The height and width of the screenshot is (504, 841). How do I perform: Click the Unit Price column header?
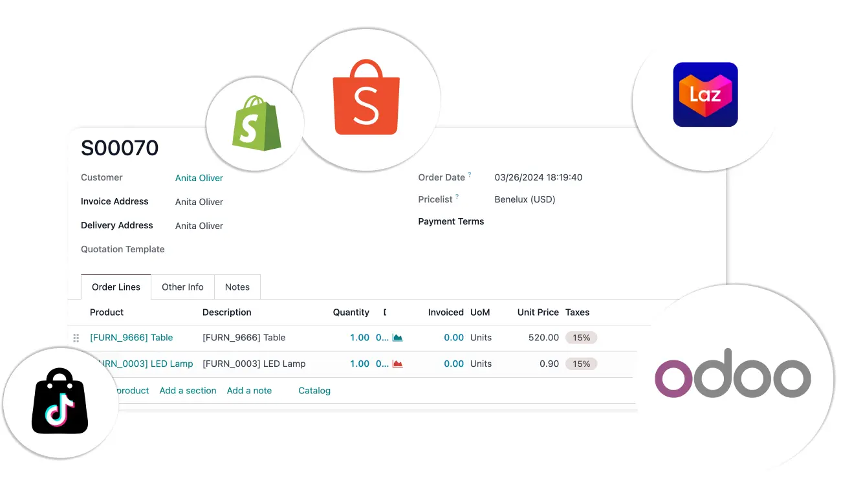[538, 312]
